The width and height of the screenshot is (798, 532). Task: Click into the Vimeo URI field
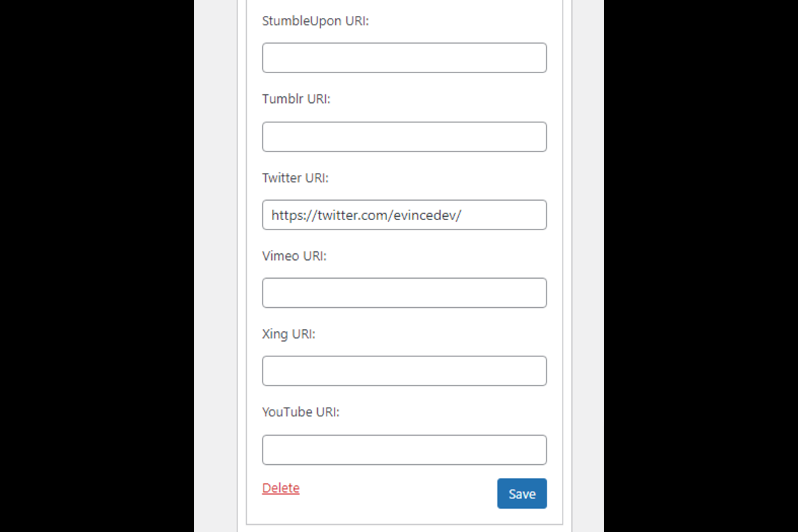tap(404, 293)
